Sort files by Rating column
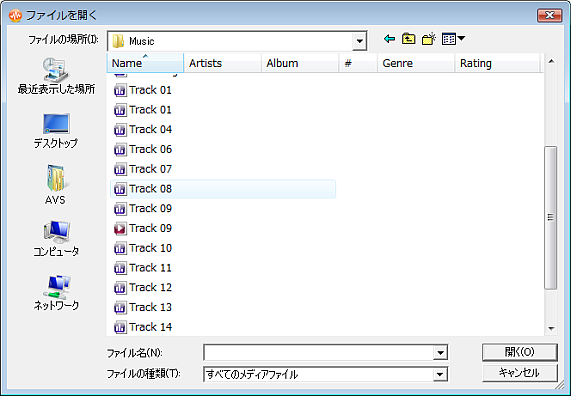Image resolution: width=571 pixels, height=396 pixels. [497, 63]
